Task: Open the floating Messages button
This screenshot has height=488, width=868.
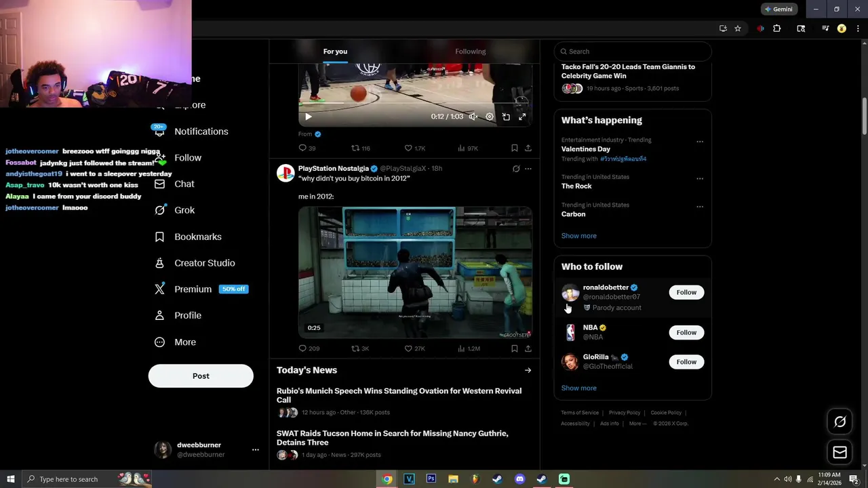Action: click(840, 452)
